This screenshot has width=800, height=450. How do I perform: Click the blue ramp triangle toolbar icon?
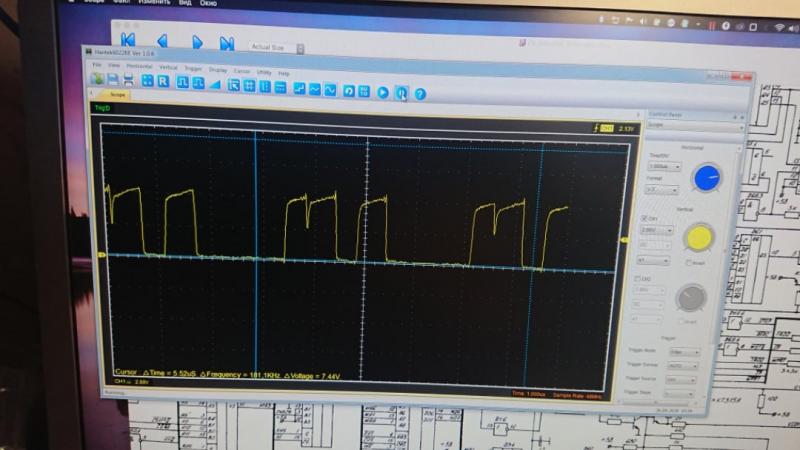click(x=214, y=84)
